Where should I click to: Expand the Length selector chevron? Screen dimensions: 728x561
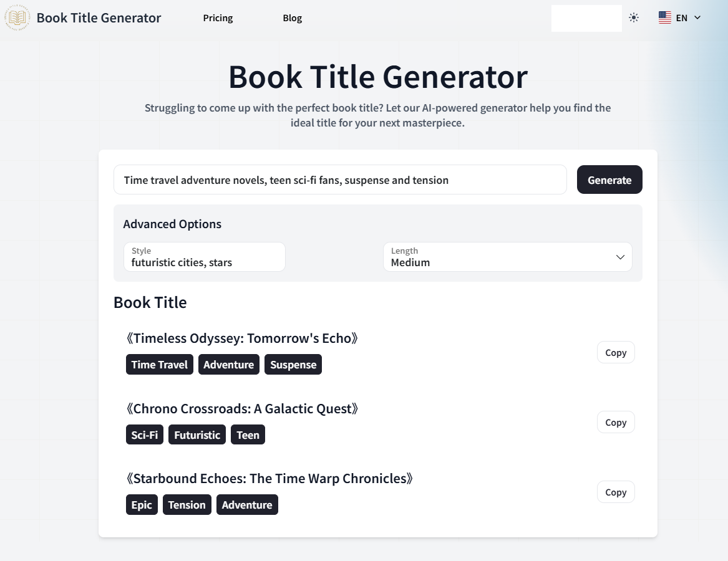tap(620, 257)
